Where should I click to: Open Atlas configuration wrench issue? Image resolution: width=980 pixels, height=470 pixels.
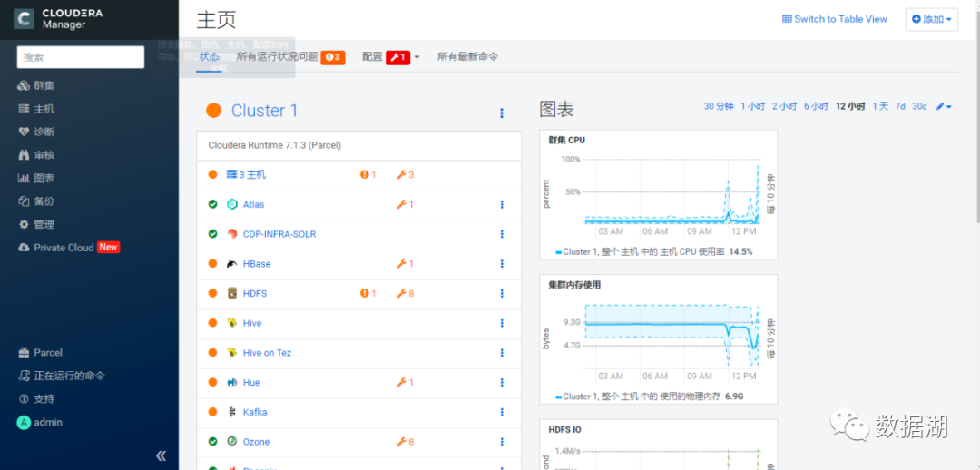coord(405,204)
